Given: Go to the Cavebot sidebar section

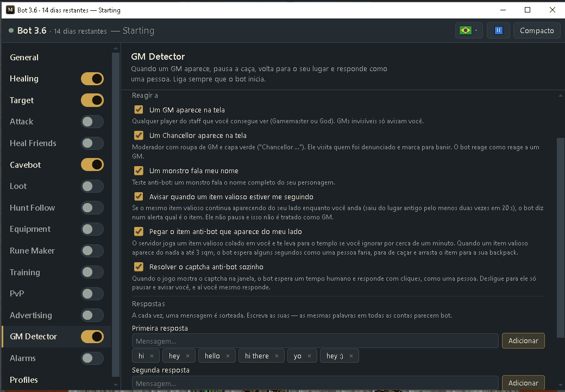Looking at the screenshot, I should click(x=25, y=165).
